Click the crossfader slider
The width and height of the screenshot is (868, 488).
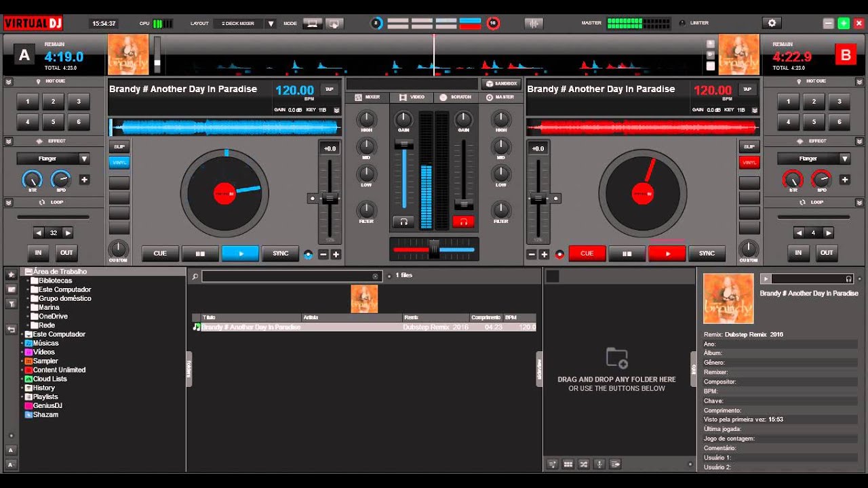point(434,249)
